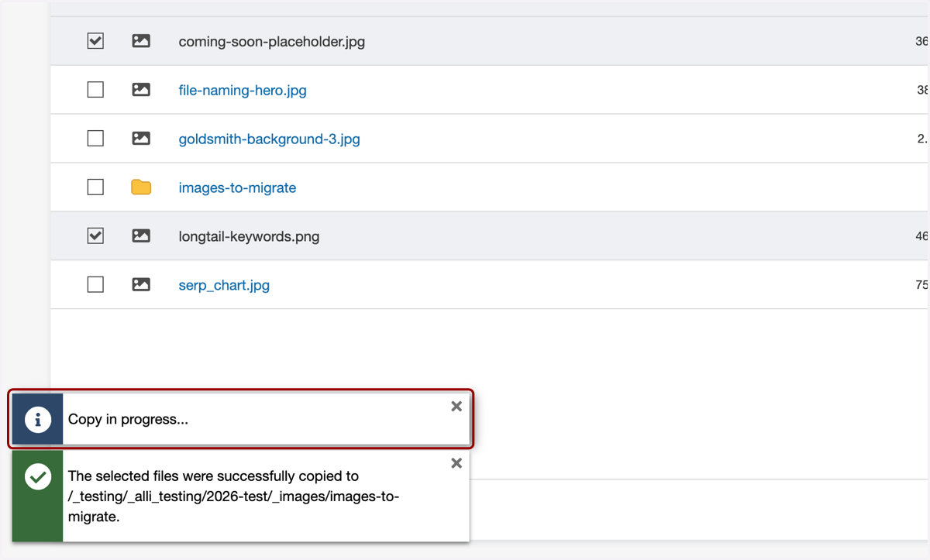Open file-naming-hero.jpg link

tap(243, 90)
